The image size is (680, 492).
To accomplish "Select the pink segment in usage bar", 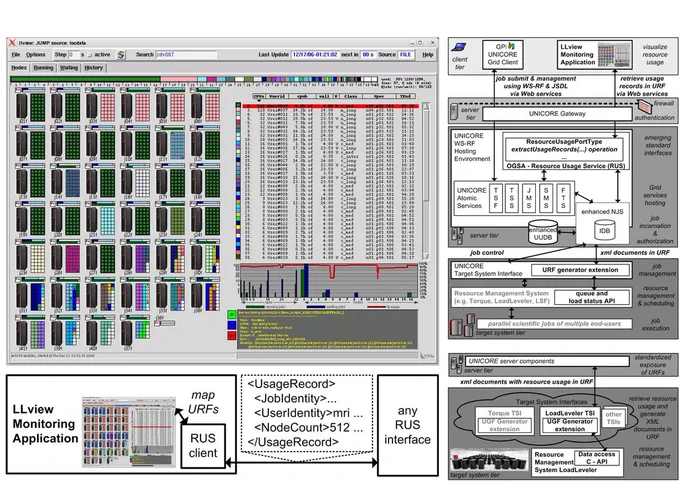I will point(179,79).
